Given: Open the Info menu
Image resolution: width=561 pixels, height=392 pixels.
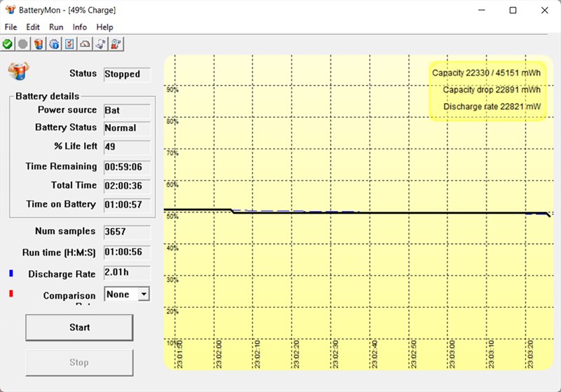Looking at the screenshot, I should [79, 27].
